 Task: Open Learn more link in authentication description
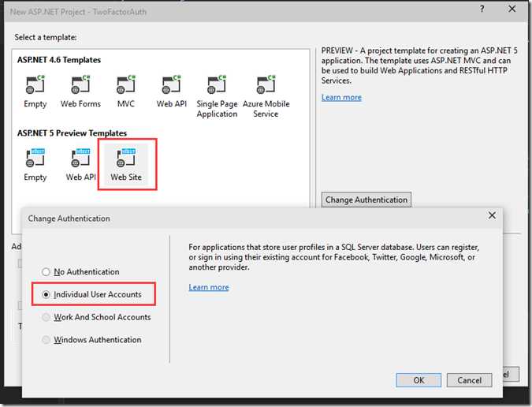[209, 287]
